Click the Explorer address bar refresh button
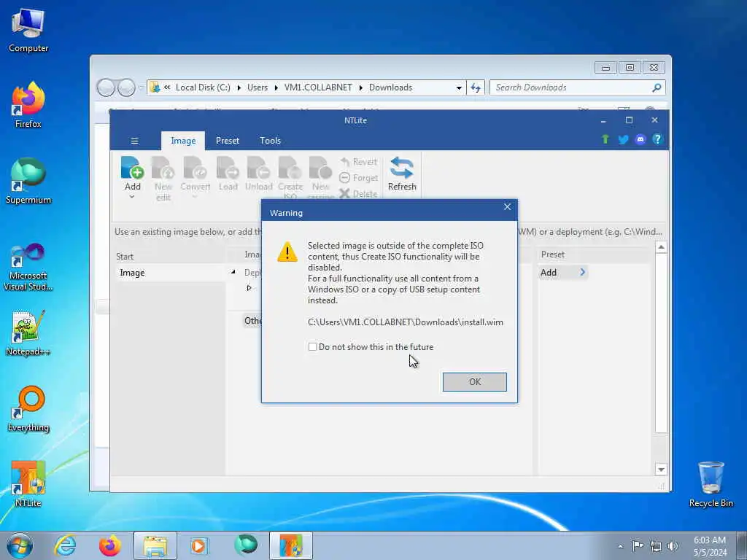Image resolution: width=747 pixels, height=560 pixels. (x=476, y=87)
